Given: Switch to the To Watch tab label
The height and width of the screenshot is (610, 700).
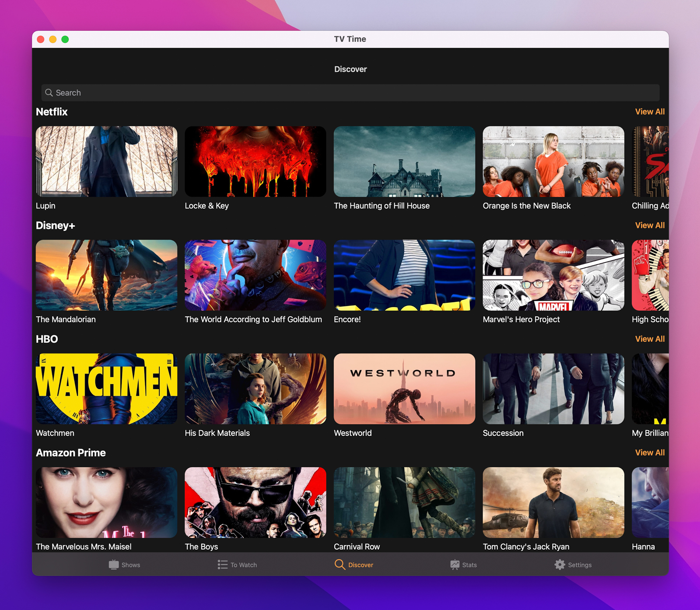Looking at the screenshot, I should click(x=244, y=565).
